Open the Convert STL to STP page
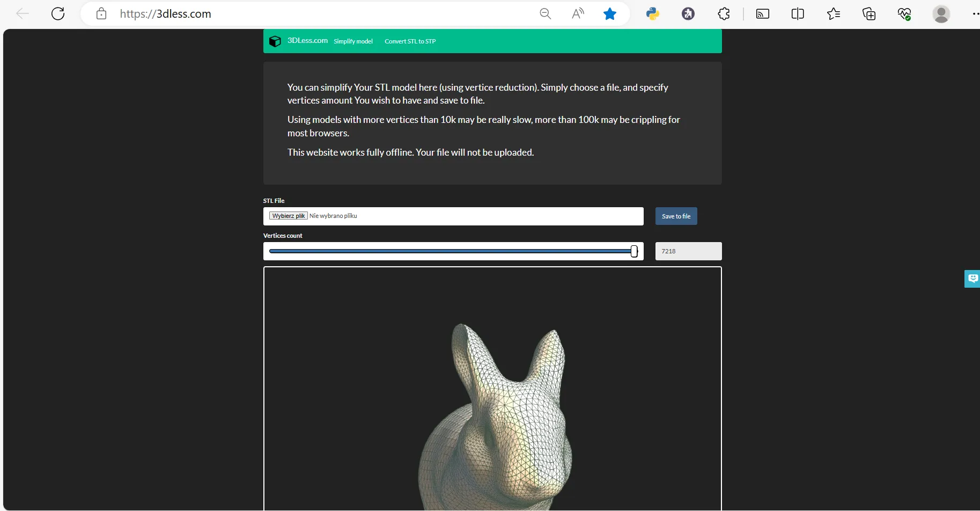The height and width of the screenshot is (511, 980). [x=410, y=41]
